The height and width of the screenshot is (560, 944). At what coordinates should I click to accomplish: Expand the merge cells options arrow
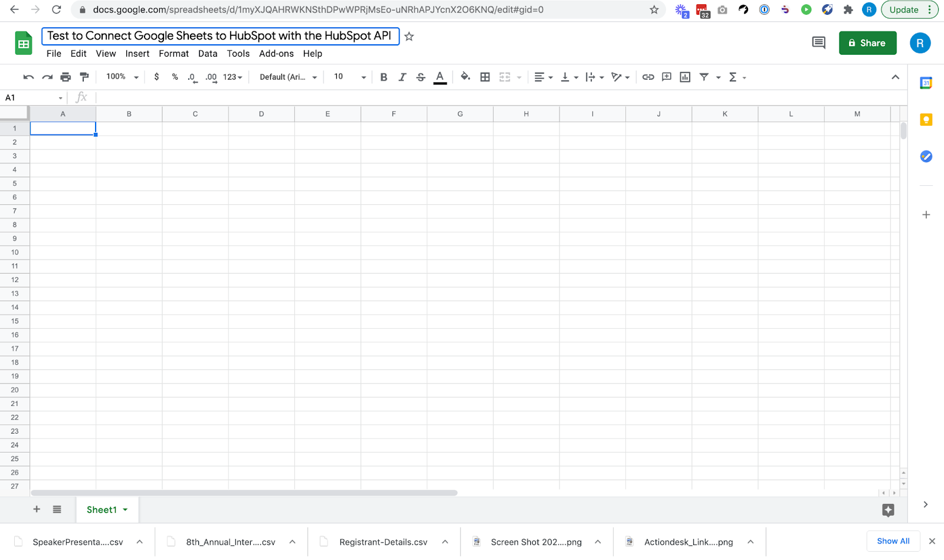519,77
